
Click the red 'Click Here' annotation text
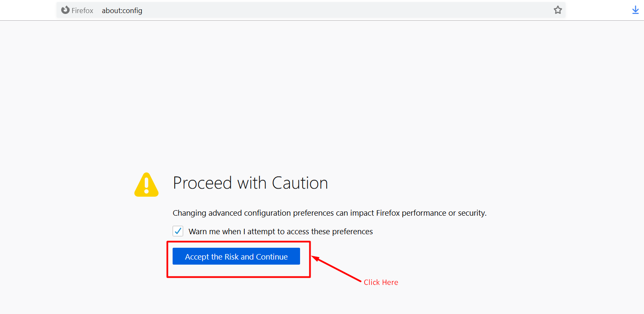pos(381,282)
